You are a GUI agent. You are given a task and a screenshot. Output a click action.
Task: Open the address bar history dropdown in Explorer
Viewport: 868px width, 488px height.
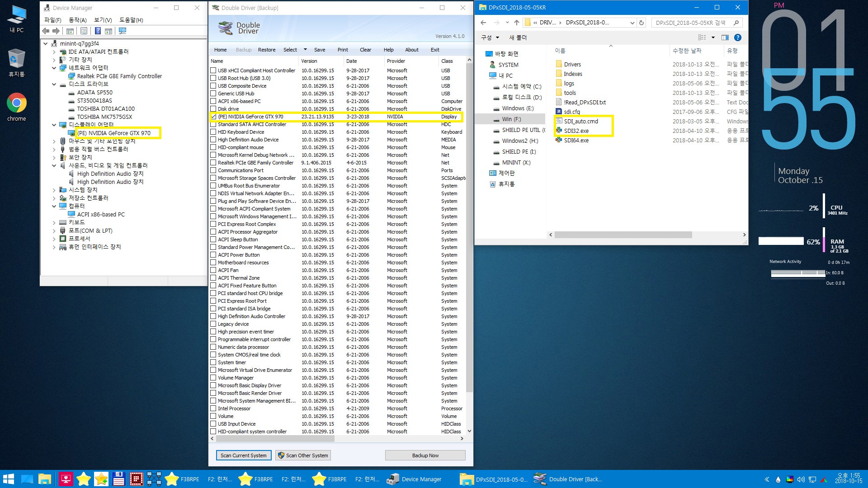632,23
